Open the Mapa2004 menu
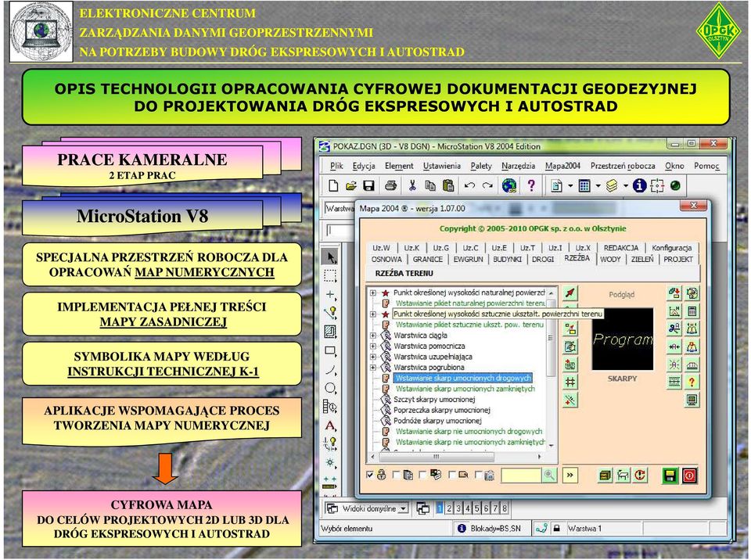This screenshot has height=560, width=751. [562, 166]
